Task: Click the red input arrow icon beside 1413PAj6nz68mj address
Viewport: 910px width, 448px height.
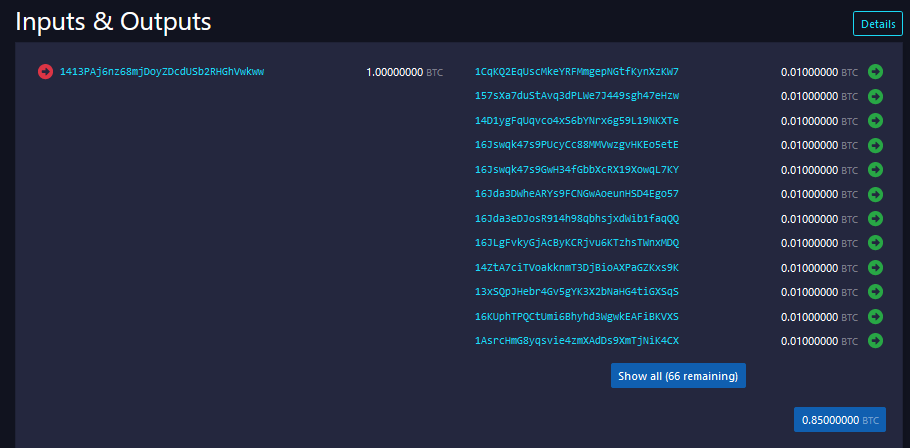Action: 45,72
